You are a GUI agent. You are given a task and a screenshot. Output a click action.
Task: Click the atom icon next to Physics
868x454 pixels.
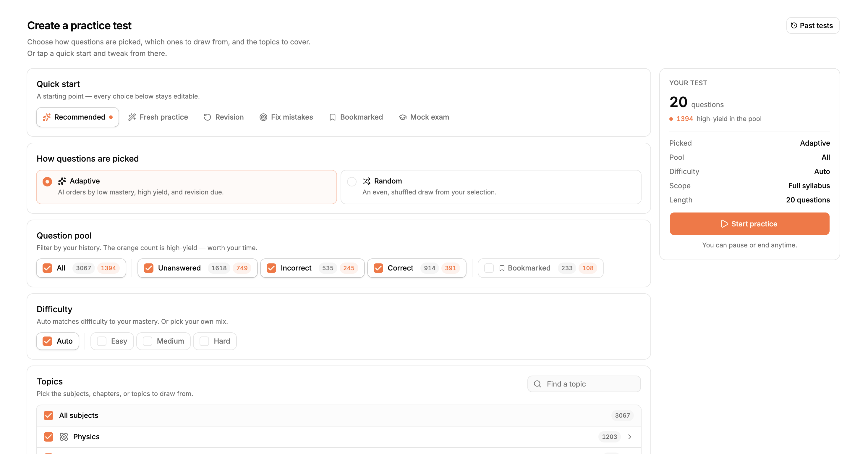click(x=64, y=437)
